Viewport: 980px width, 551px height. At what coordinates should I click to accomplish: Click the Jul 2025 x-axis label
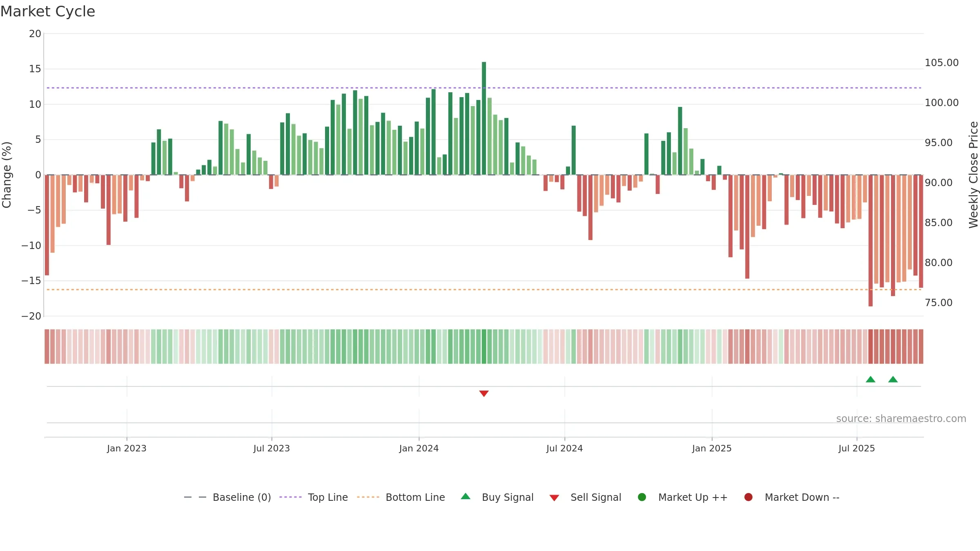(857, 448)
